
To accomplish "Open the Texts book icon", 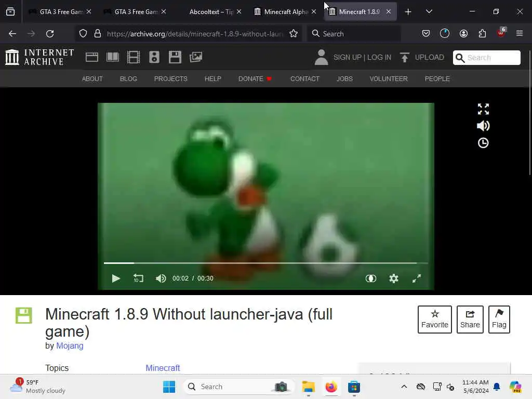I will pos(113,57).
